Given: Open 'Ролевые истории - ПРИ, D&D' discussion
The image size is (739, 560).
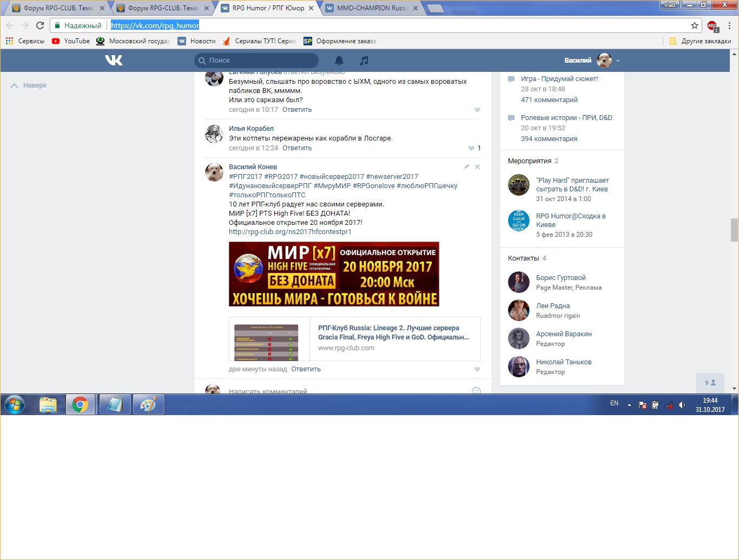Looking at the screenshot, I should (x=566, y=118).
